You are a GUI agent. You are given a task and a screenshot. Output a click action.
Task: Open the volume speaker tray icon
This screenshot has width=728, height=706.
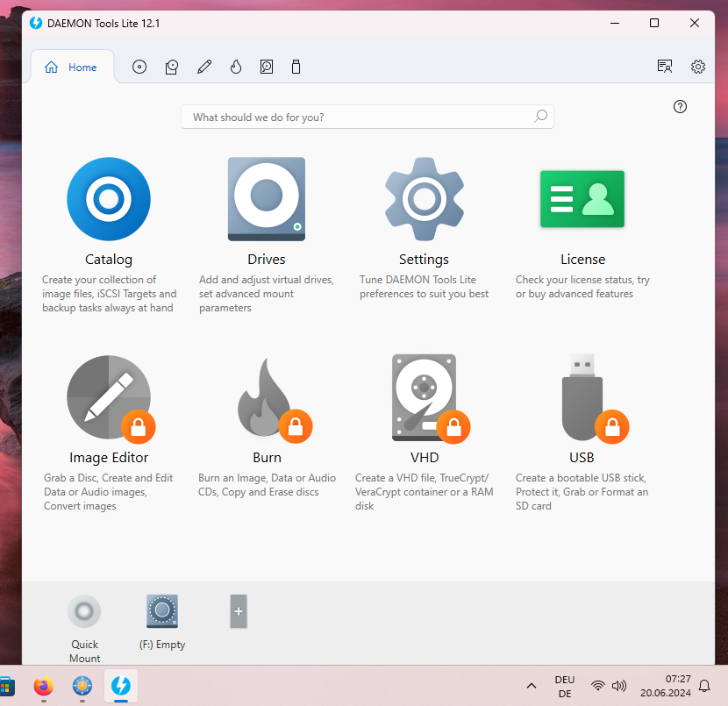[x=619, y=686]
